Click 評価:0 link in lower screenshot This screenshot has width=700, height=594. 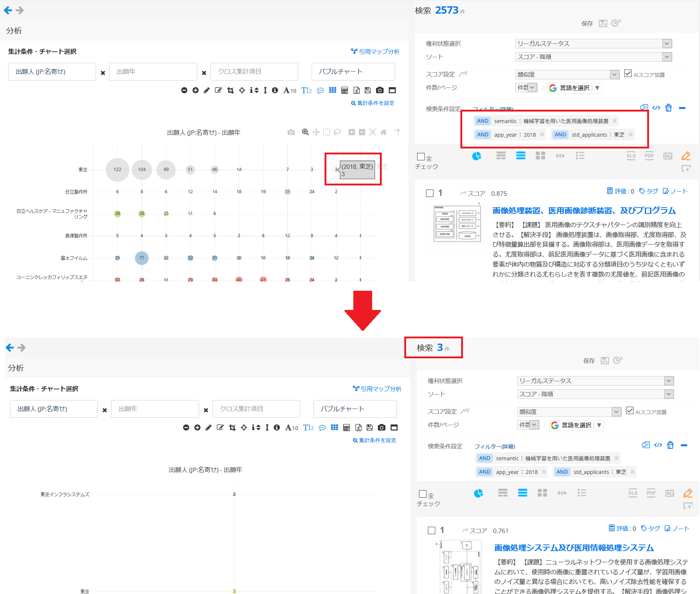622,528
